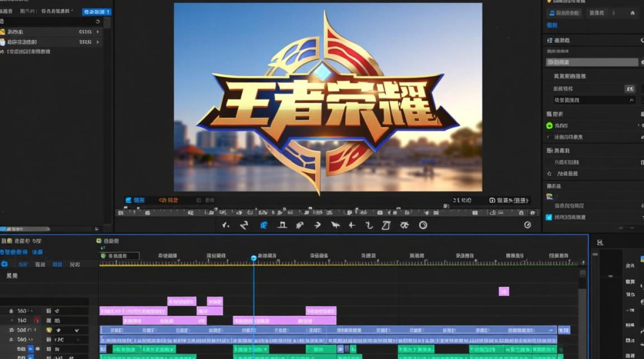Click the ring-shaped icon beside the camera icon
644x359 pixels.
[x=423, y=225]
